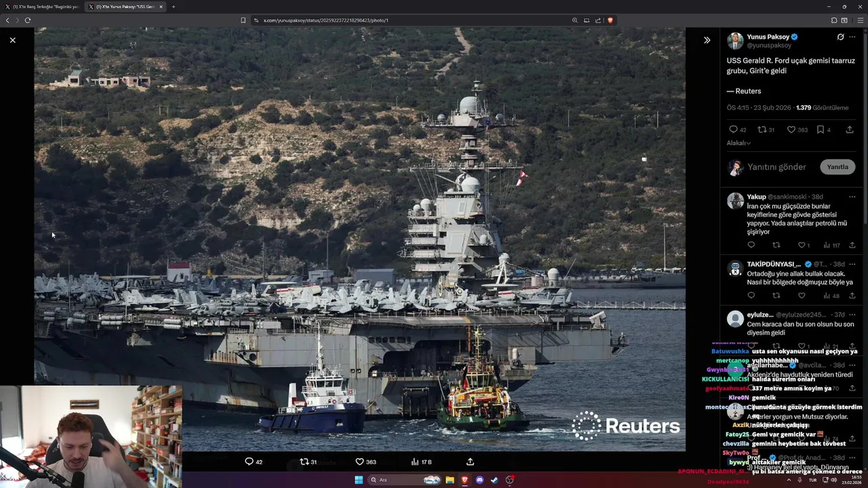Reply to TAKİPDÜNYASI comment
Viewport: 868px width, 488px height.
click(x=751, y=296)
